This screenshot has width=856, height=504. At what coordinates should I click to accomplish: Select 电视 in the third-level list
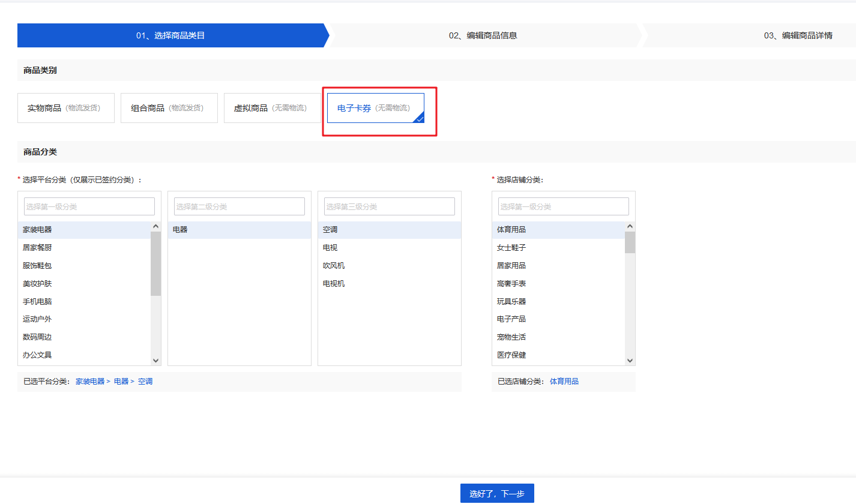coord(390,248)
